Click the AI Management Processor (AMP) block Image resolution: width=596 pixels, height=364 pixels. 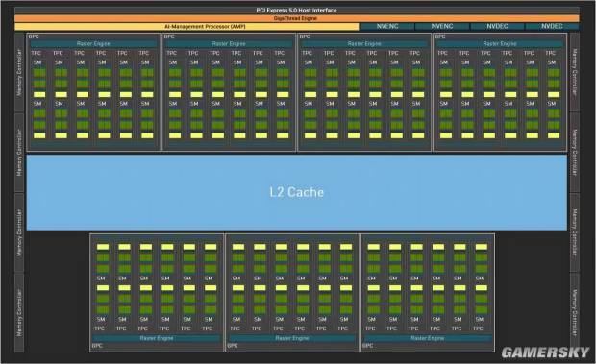tap(186, 27)
